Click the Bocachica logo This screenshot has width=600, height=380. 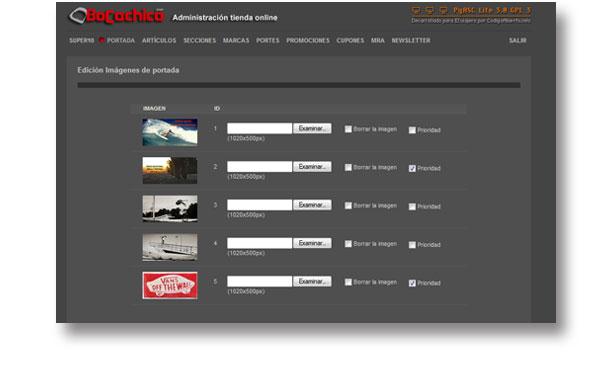click(x=116, y=16)
